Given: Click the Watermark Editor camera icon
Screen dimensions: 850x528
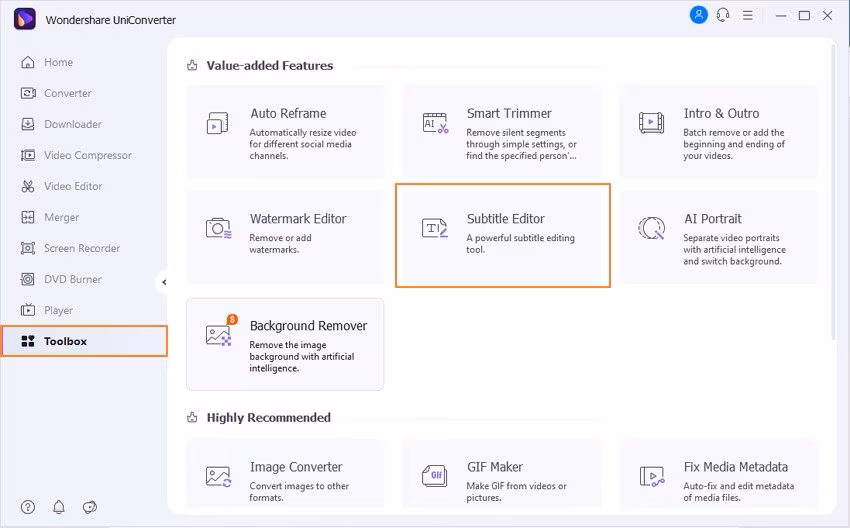Looking at the screenshot, I should (x=219, y=228).
